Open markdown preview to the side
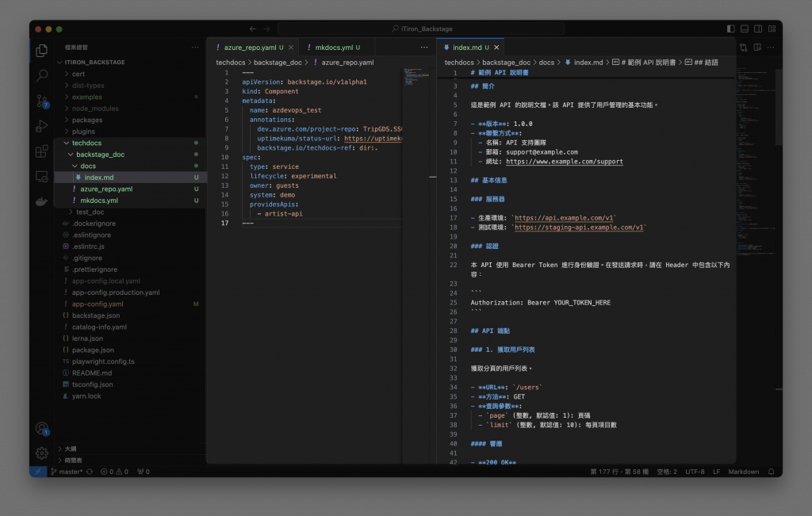Image resolution: width=812 pixels, height=516 pixels. click(x=757, y=47)
